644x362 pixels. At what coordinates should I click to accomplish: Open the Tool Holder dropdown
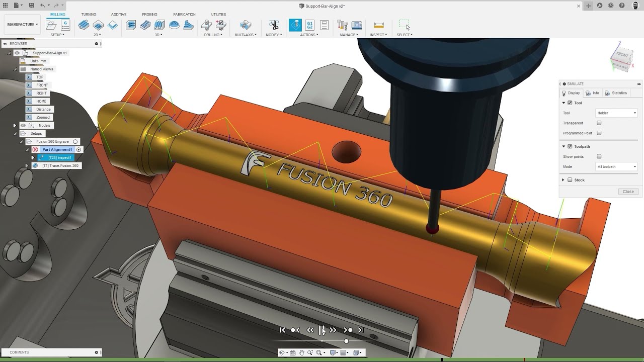pyautogui.click(x=616, y=113)
